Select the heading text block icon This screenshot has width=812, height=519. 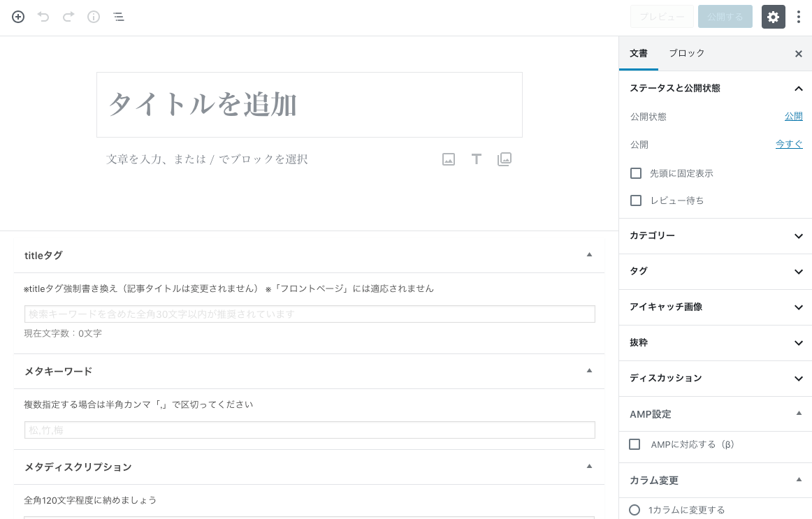click(x=476, y=159)
